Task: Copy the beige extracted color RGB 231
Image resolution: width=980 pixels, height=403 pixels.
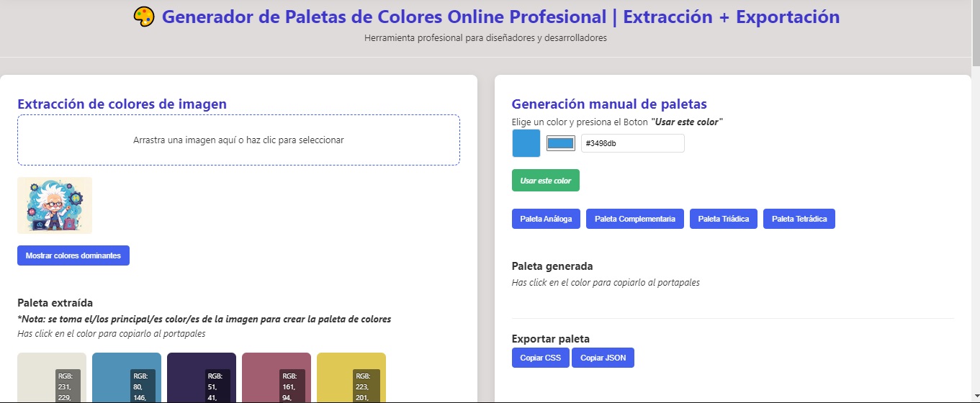Action: pyautogui.click(x=52, y=377)
